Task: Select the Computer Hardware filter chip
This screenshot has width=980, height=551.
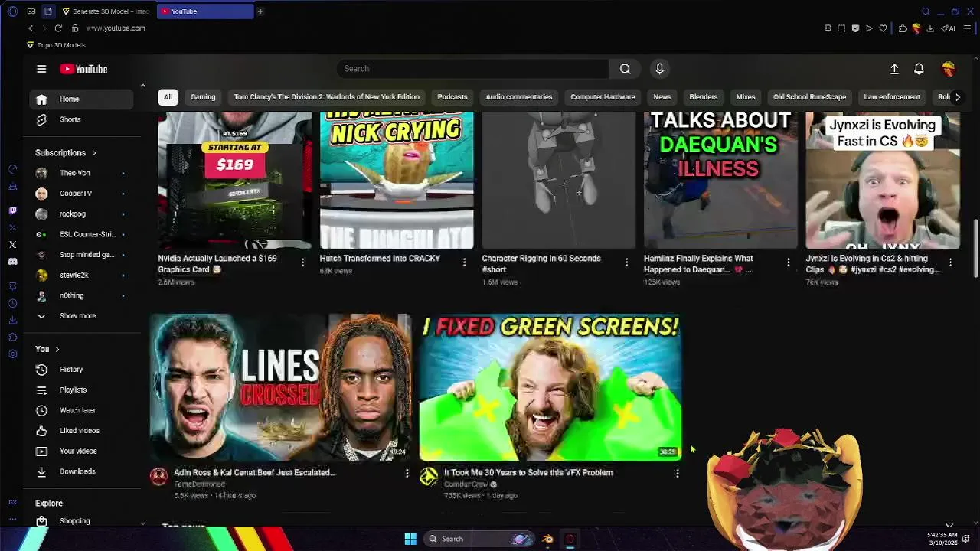Action: (603, 97)
